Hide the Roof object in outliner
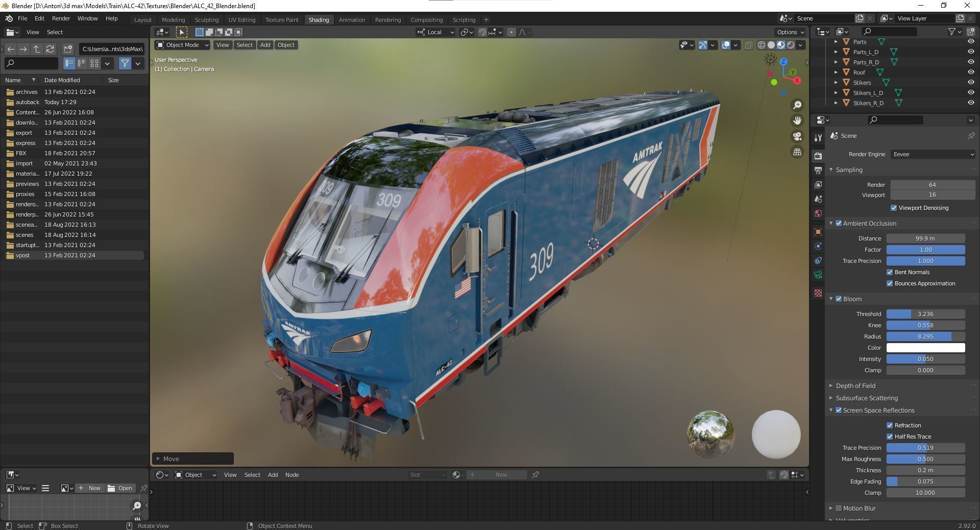The height and width of the screenshot is (530, 980). point(971,73)
